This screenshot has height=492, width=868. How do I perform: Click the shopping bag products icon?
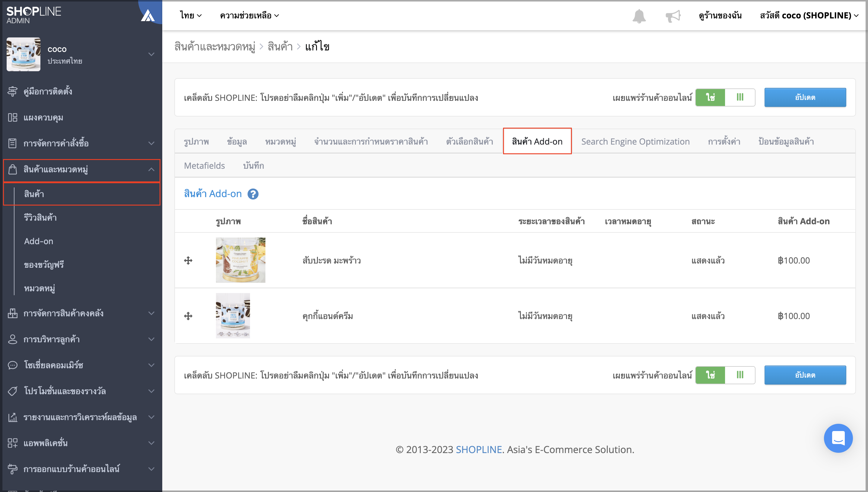(x=12, y=169)
